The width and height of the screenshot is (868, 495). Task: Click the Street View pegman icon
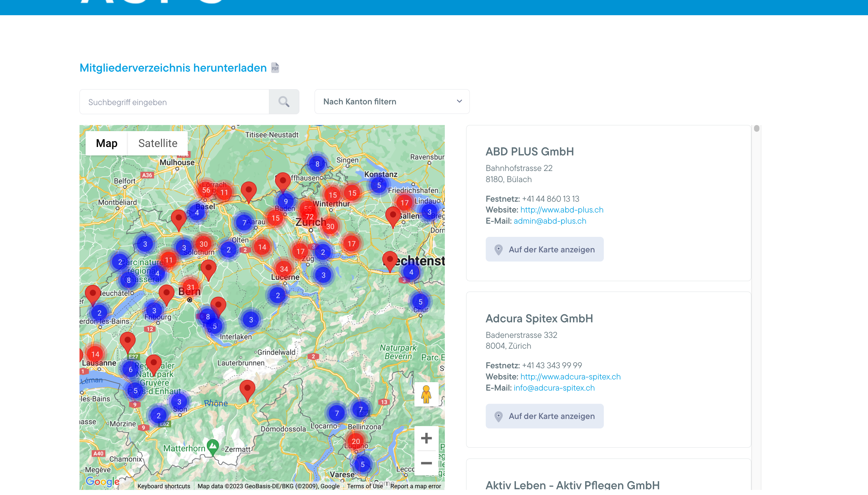[x=426, y=394]
